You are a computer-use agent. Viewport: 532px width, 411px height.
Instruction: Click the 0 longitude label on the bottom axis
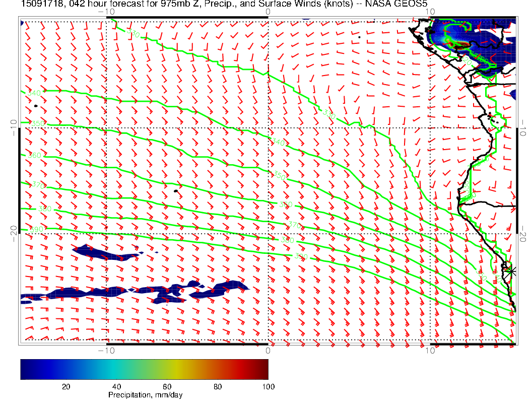point(268,350)
